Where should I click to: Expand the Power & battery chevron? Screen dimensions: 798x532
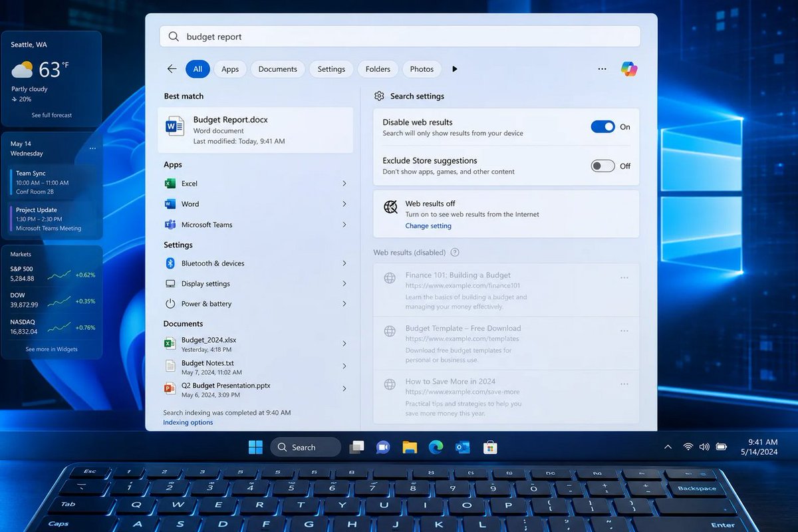click(x=344, y=304)
